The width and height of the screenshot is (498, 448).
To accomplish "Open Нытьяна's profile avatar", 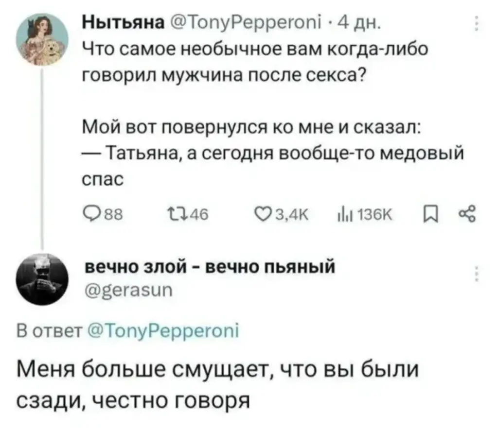I will (x=42, y=39).
